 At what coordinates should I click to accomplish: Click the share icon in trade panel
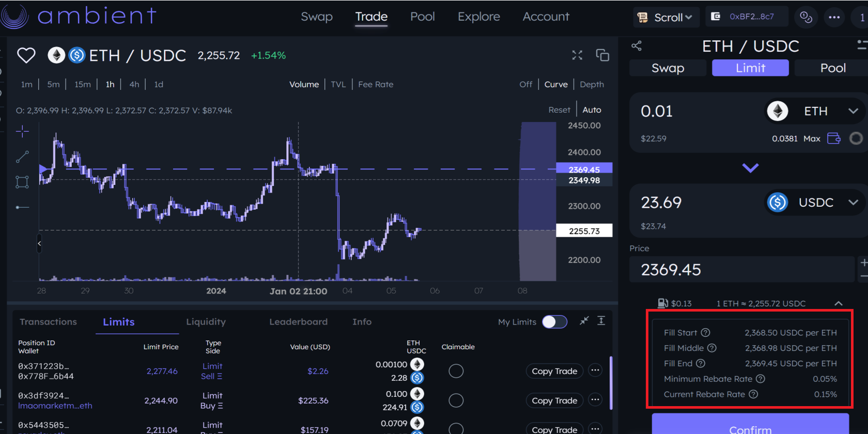click(x=637, y=46)
